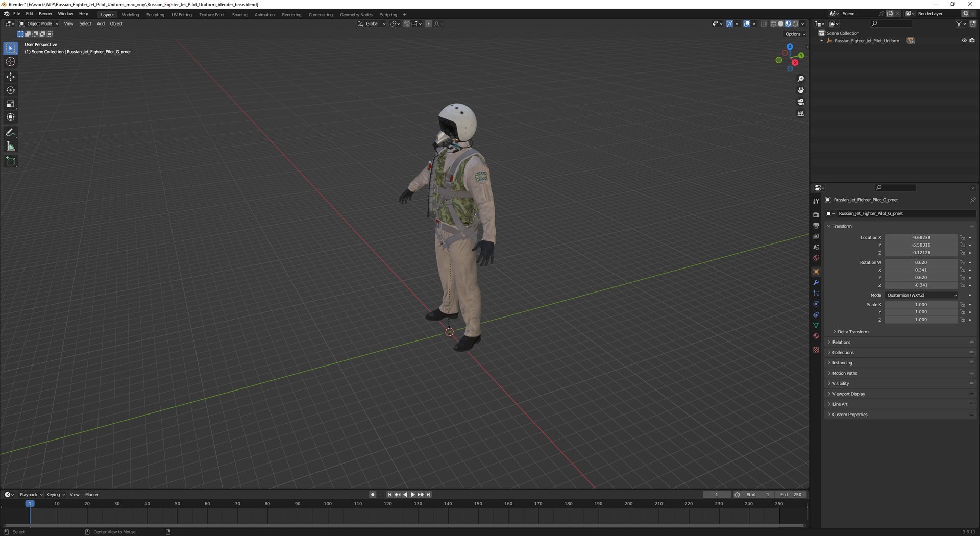Toggle camera view icon in viewport
The width and height of the screenshot is (980, 536).
point(800,102)
